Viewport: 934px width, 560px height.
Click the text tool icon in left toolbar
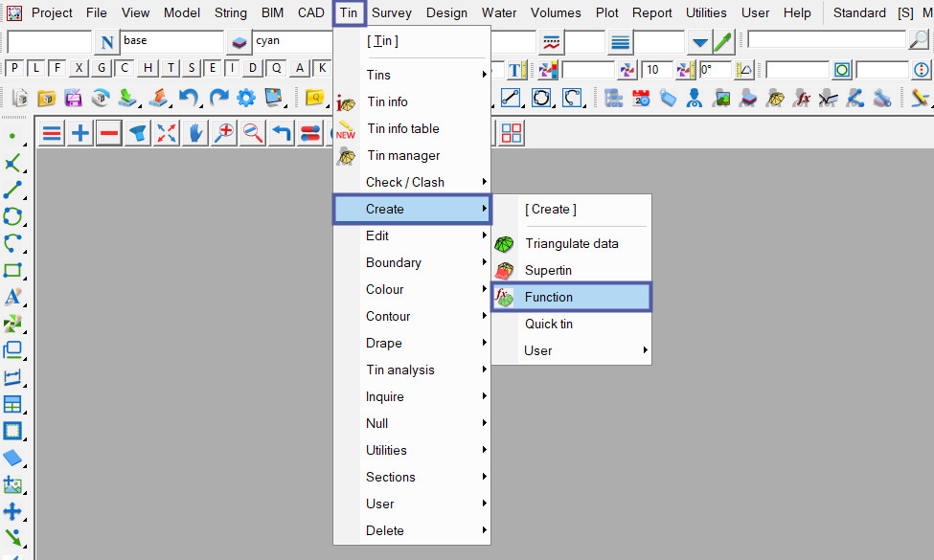tap(12, 298)
